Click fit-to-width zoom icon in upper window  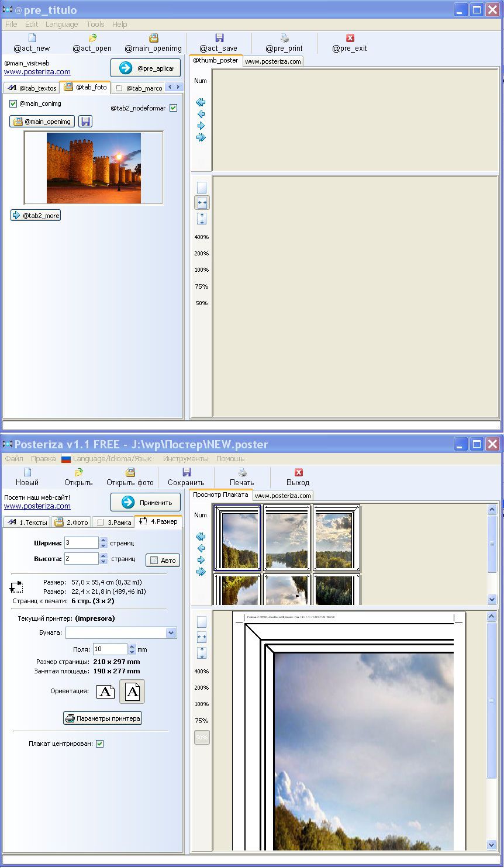point(202,203)
